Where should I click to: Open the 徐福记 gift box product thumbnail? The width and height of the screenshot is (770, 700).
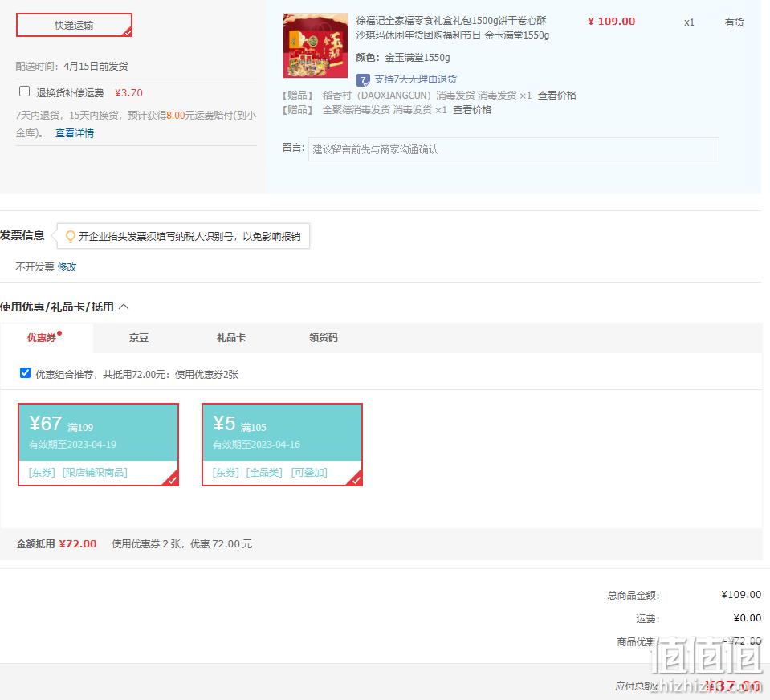pos(316,46)
